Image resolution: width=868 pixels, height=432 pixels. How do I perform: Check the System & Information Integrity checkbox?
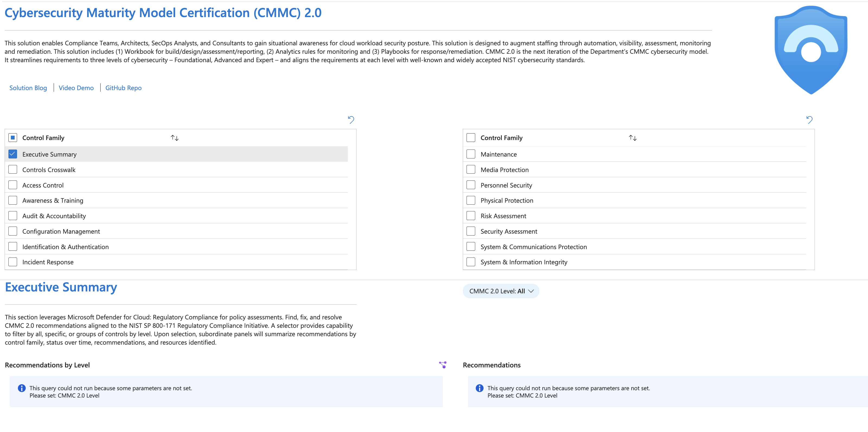click(x=471, y=262)
